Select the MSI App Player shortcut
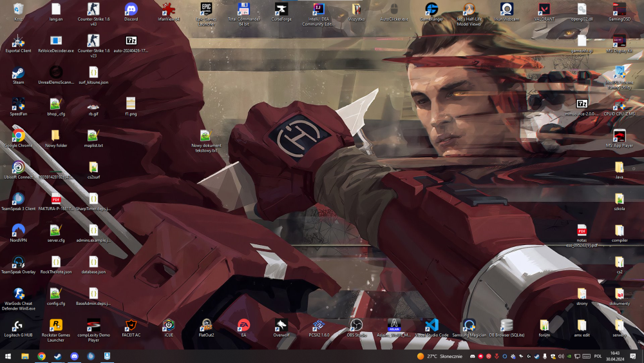 point(620,138)
